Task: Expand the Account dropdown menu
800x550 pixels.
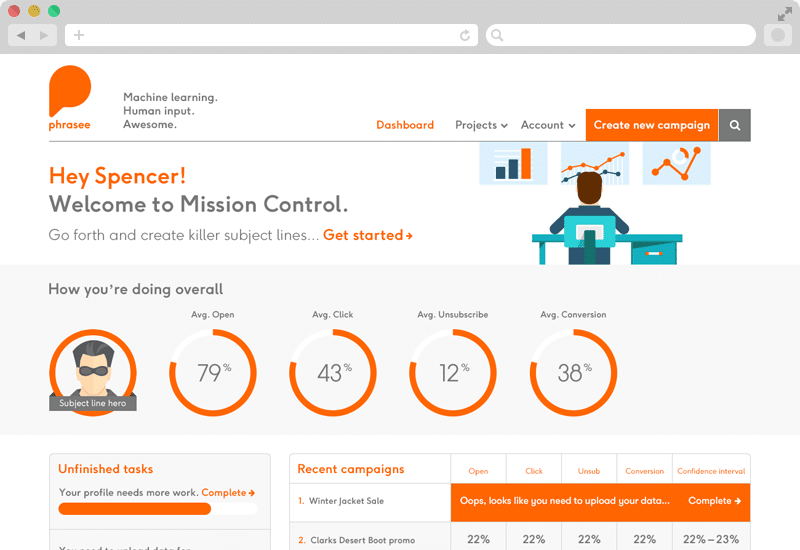Action: tap(548, 125)
